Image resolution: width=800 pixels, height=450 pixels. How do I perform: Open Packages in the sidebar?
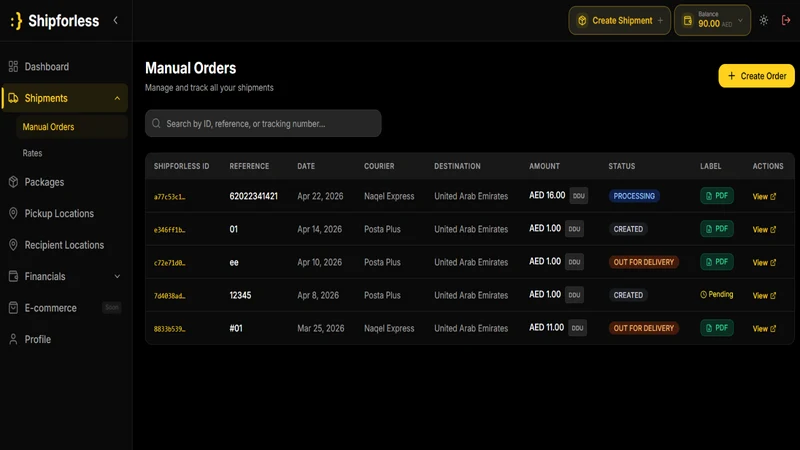click(65, 182)
